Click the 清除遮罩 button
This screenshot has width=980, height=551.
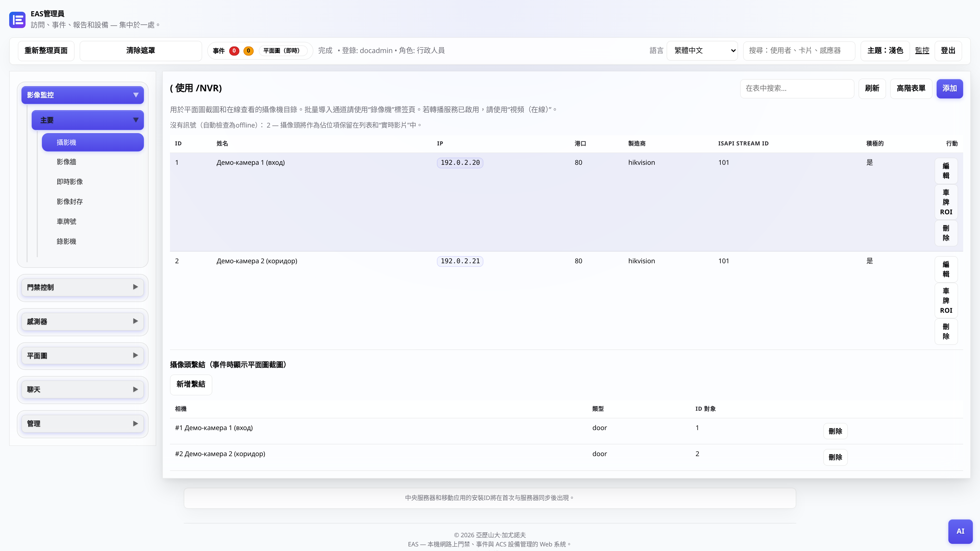click(x=141, y=51)
